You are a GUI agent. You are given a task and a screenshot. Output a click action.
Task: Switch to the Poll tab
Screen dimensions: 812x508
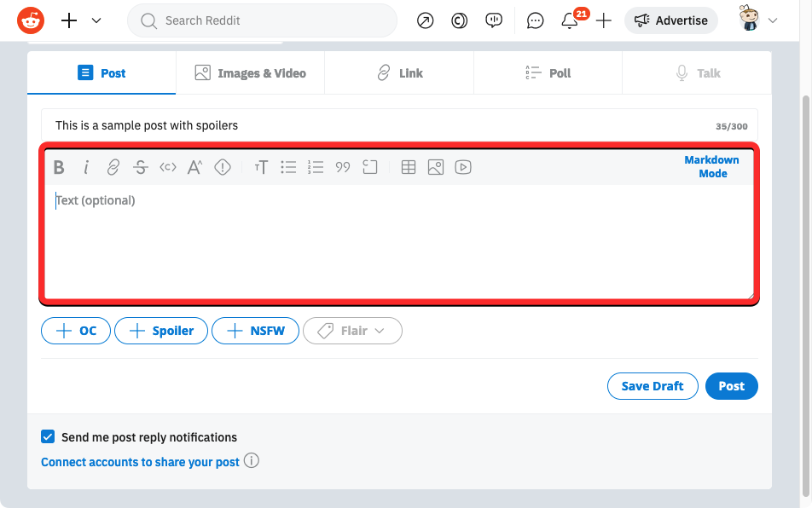548,73
